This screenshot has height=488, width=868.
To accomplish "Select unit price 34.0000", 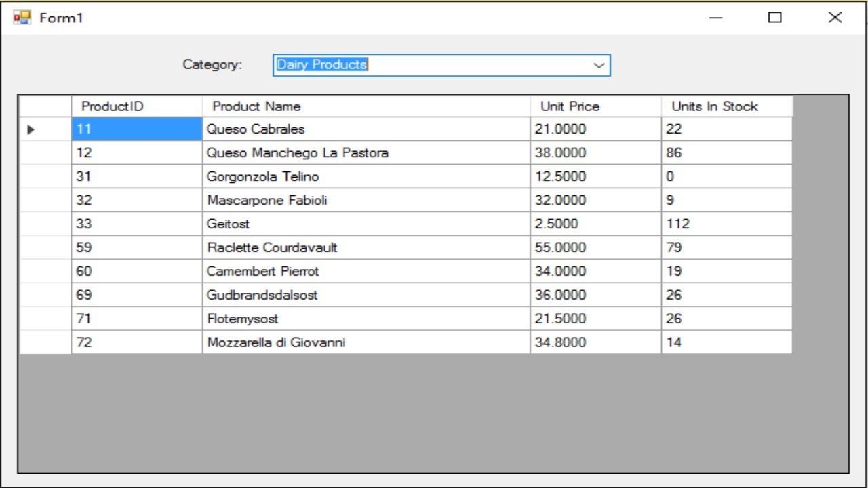I will pyautogui.click(x=595, y=271).
